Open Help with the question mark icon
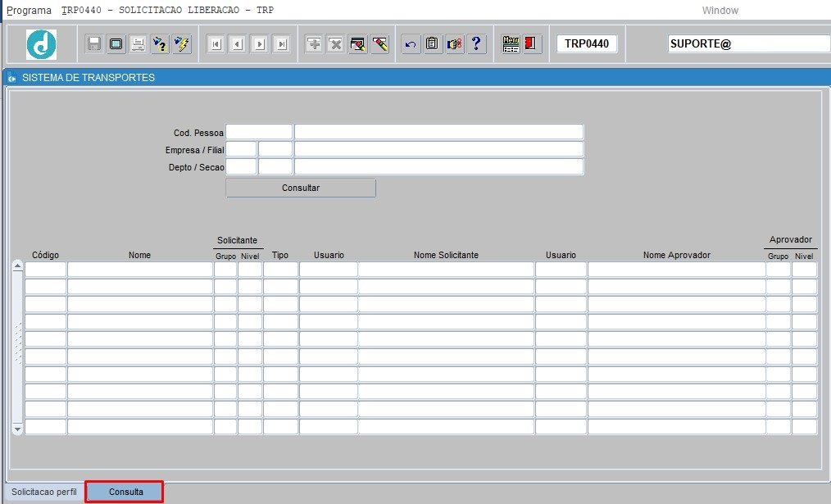Screen dimensions: 831x504 tap(476, 43)
